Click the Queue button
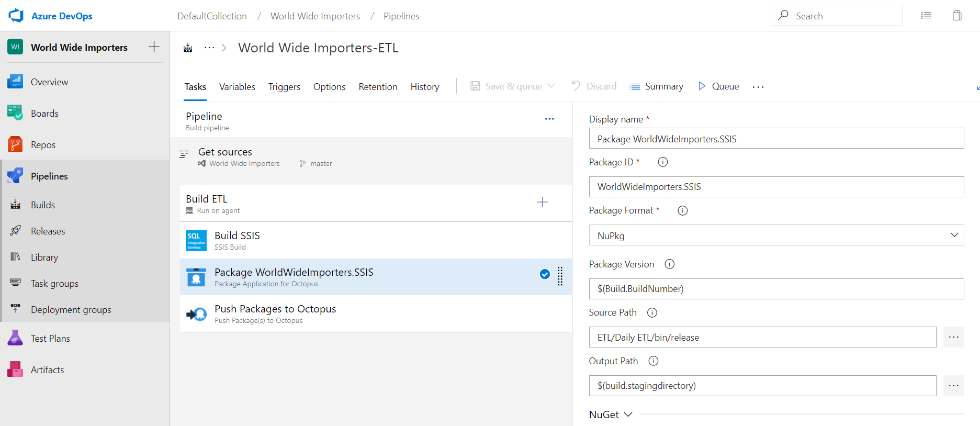 tap(719, 86)
